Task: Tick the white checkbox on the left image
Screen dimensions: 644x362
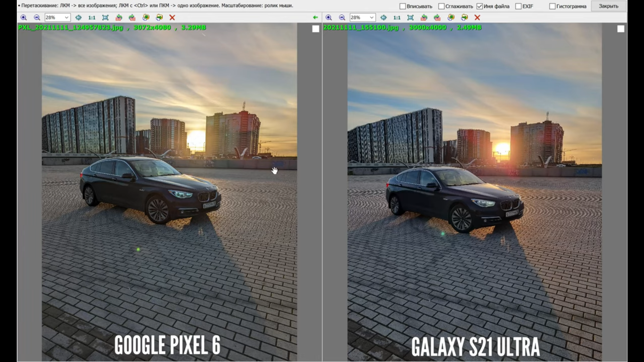Action: 316,29
